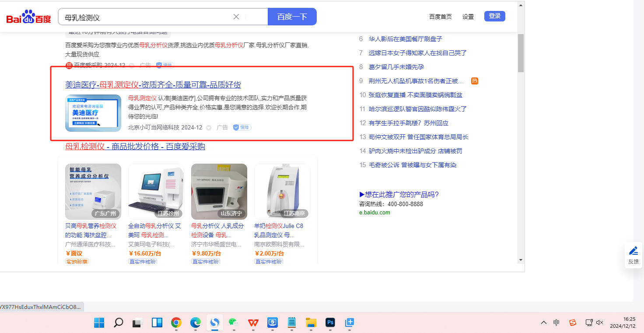Open the blue shield monitor app on the taskbar

(x=273, y=323)
